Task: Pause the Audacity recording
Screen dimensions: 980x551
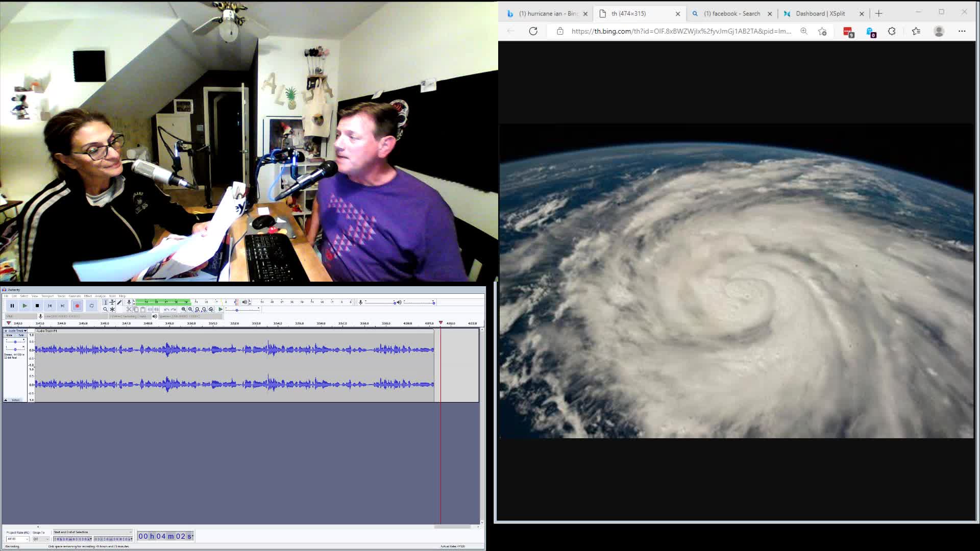Action: coord(12,306)
